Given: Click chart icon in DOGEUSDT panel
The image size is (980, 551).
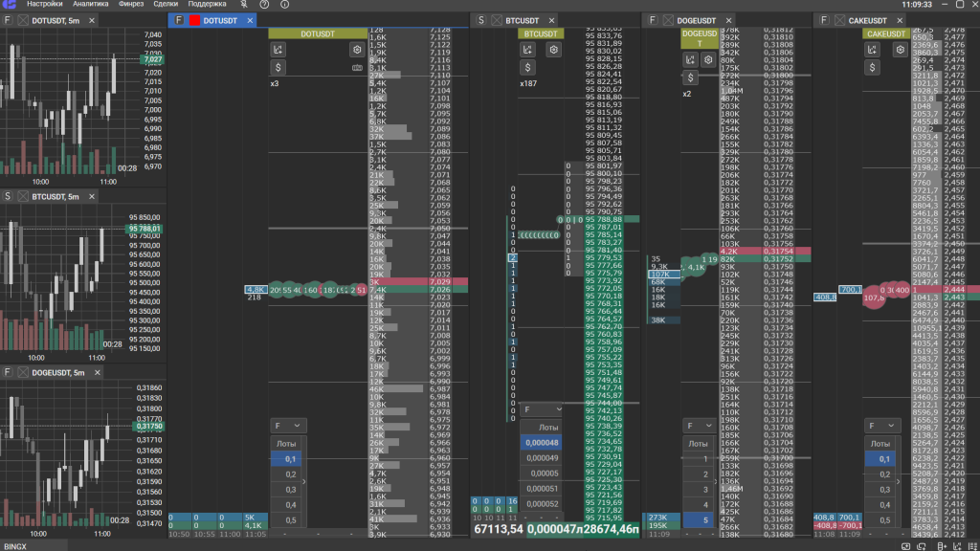Looking at the screenshot, I should point(689,59).
